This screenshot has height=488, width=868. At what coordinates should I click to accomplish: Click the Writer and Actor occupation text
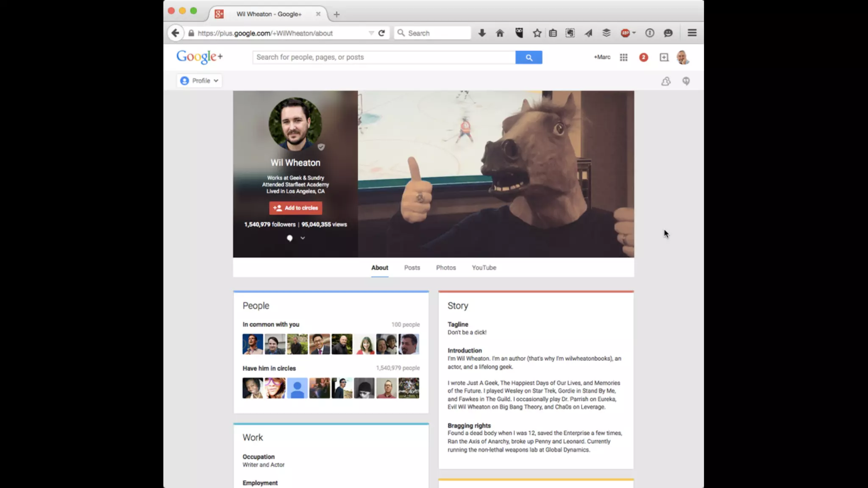click(263, 465)
